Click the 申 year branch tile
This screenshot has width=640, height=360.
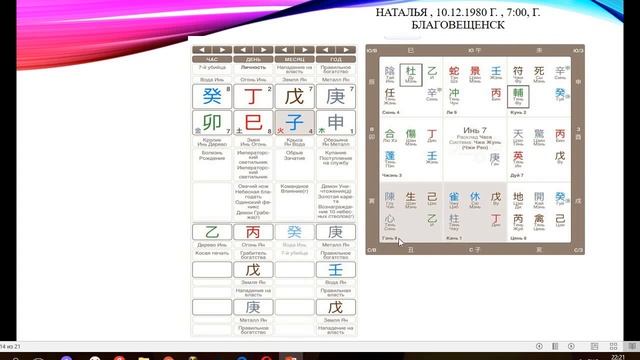(336, 122)
